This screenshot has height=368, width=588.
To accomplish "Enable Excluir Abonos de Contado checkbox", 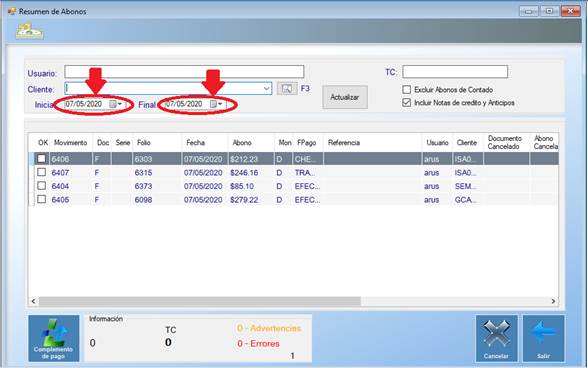I will [406, 90].
